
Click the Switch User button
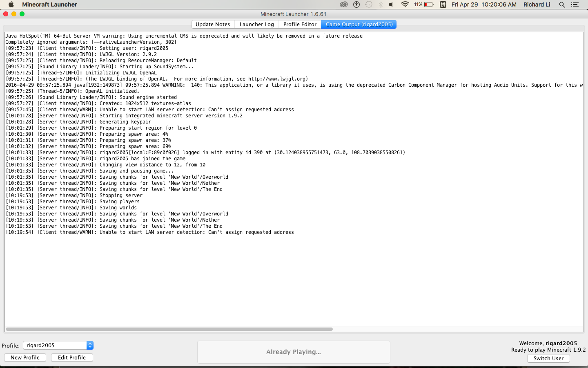coord(548,358)
